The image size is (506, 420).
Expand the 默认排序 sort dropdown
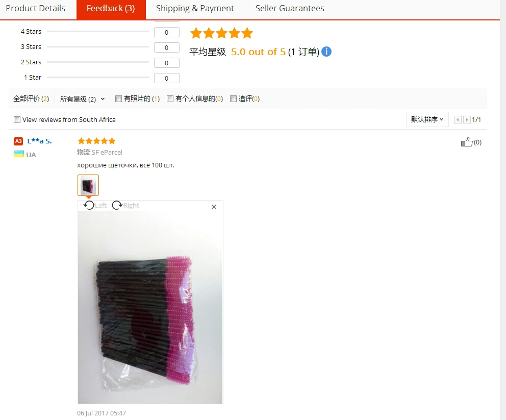pyautogui.click(x=427, y=120)
